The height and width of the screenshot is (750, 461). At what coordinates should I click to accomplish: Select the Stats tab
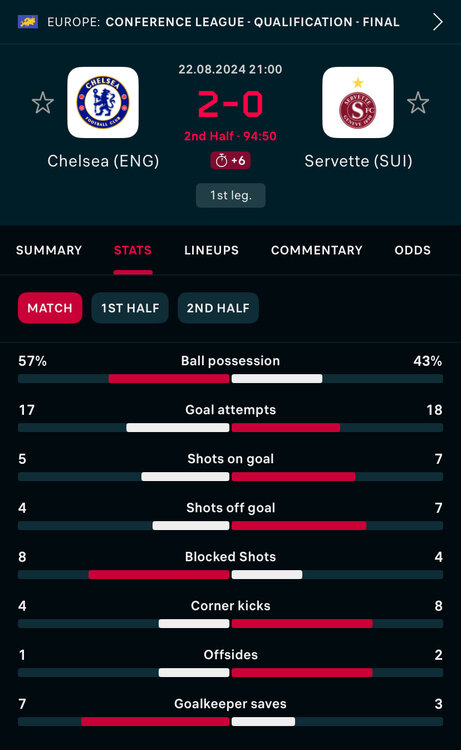pos(132,250)
